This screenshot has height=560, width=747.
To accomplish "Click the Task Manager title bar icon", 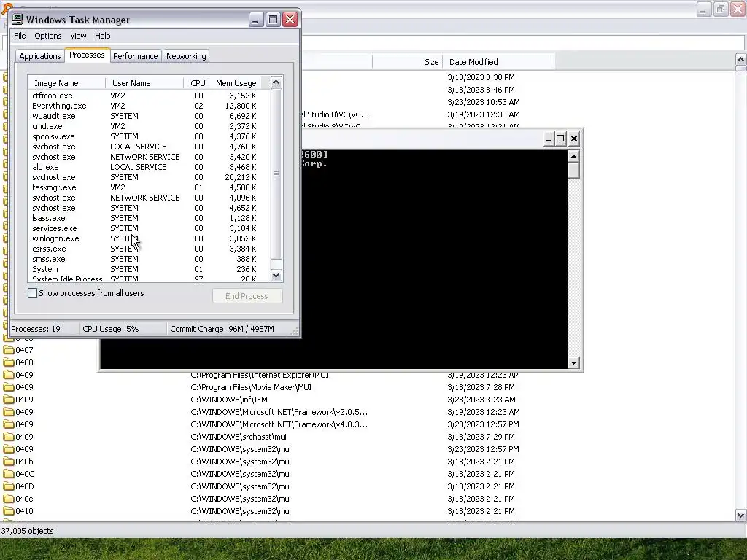I will (18, 19).
